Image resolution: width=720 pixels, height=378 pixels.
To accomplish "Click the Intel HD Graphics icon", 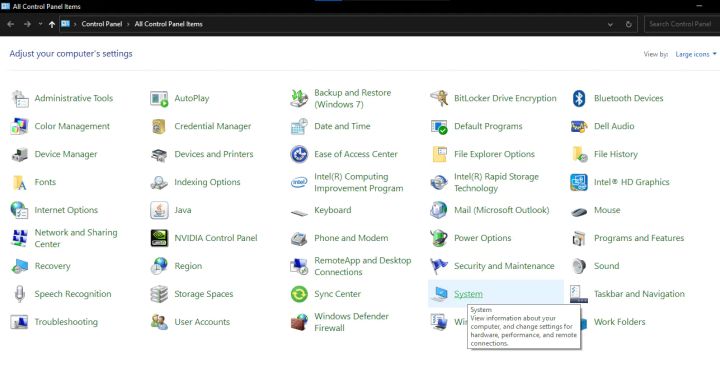I will click(x=579, y=182).
